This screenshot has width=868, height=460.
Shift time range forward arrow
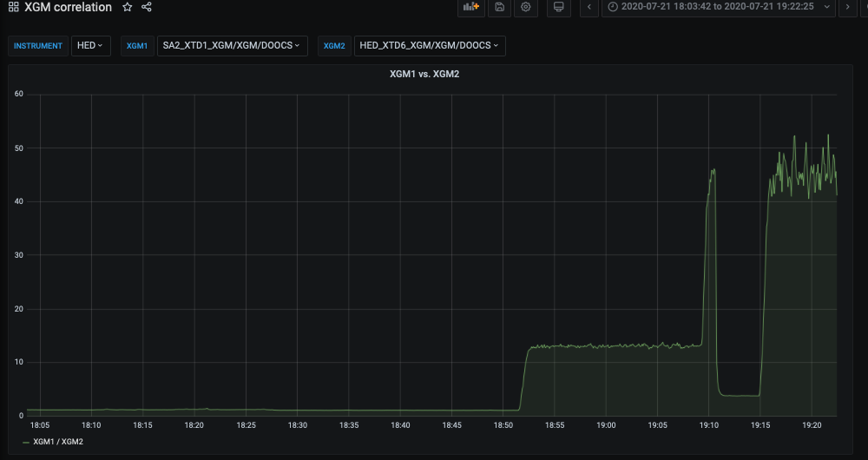click(x=847, y=7)
